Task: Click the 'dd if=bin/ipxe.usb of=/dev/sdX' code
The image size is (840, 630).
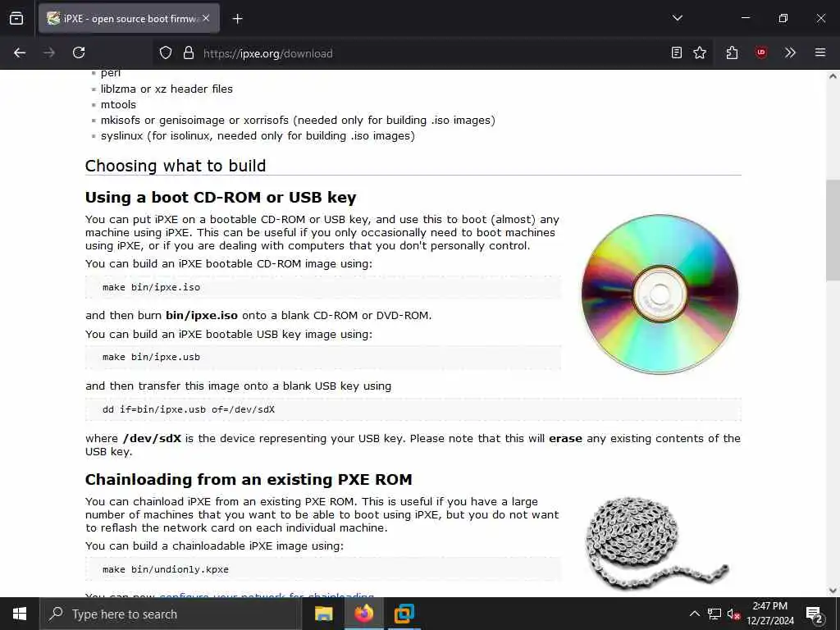Action: click(189, 409)
